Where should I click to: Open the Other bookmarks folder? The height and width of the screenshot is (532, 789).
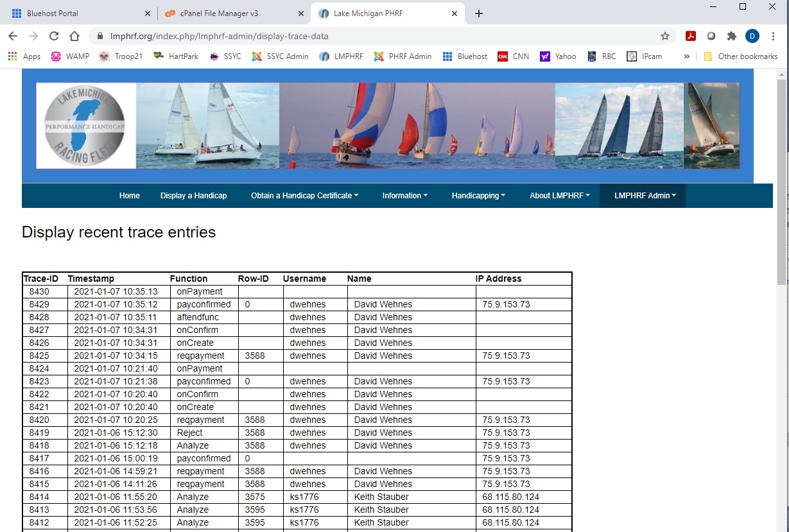(x=740, y=56)
